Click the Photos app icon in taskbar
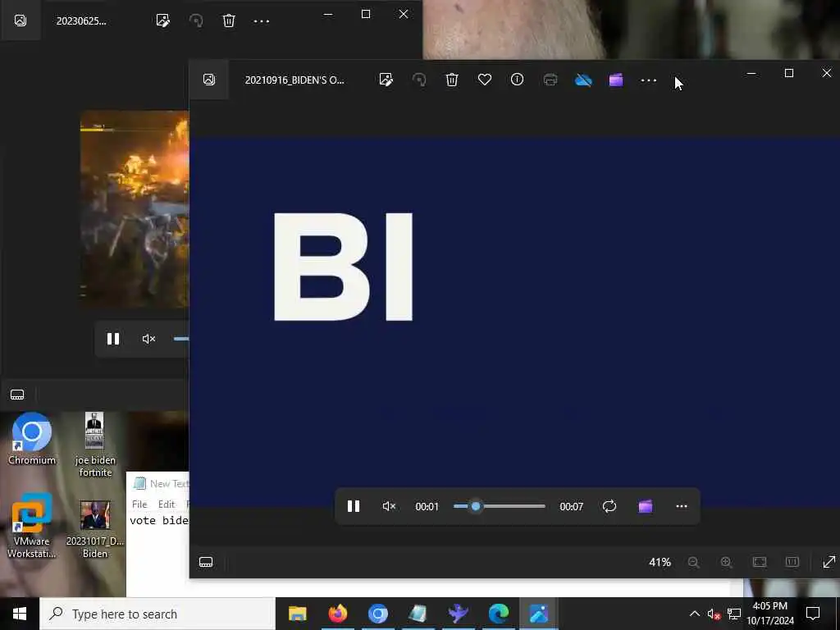Image resolution: width=840 pixels, height=630 pixels. pyautogui.click(x=538, y=614)
